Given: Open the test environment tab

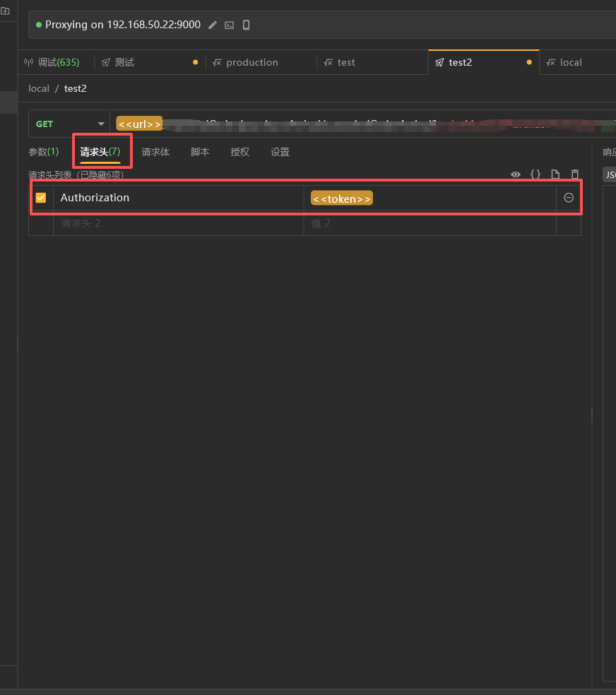Looking at the screenshot, I should click(x=373, y=62).
